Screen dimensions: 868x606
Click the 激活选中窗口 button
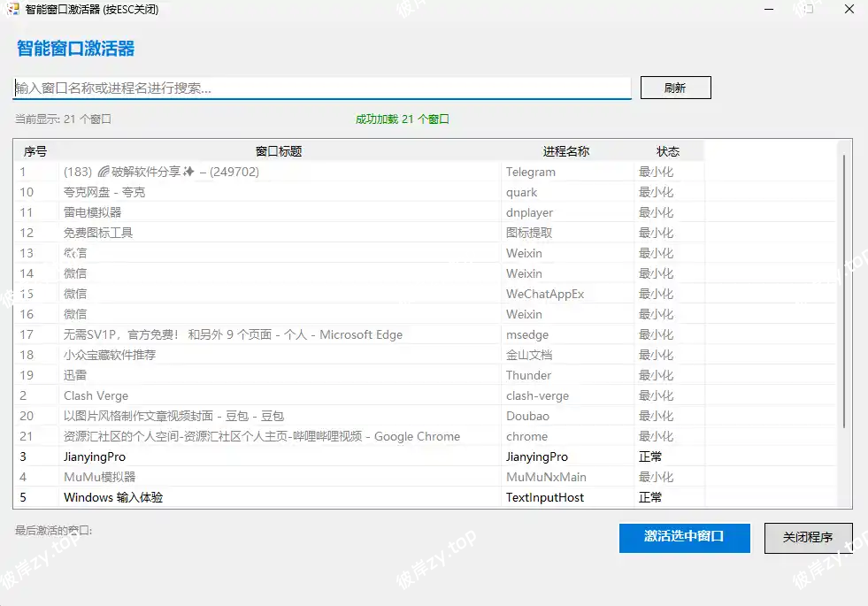(x=684, y=538)
